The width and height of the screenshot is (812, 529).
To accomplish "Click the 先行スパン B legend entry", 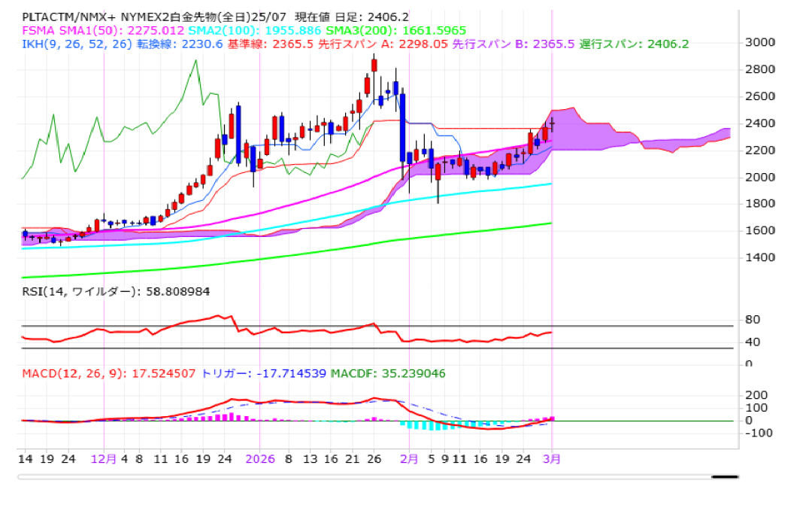I will click(x=501, y=44).
